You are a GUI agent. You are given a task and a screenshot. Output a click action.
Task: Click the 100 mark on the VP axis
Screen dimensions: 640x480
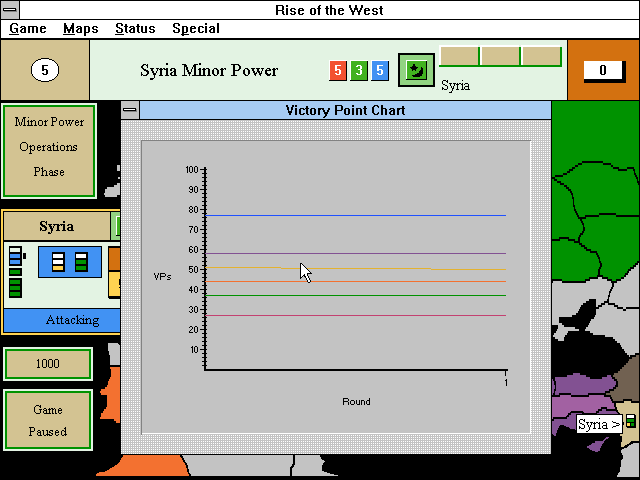click(x=192, y=169)
